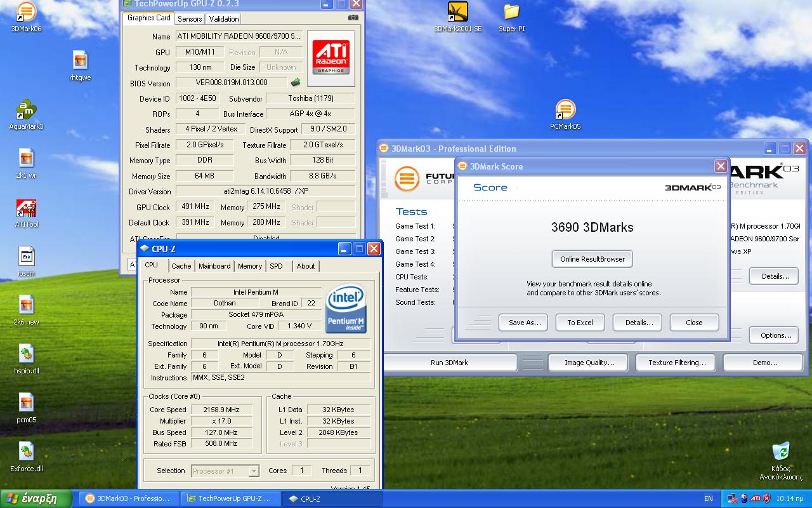Click the GPU-Z BIOS save chip icon
This screenshot has height=508, width=812.
(x=296, y=82)
